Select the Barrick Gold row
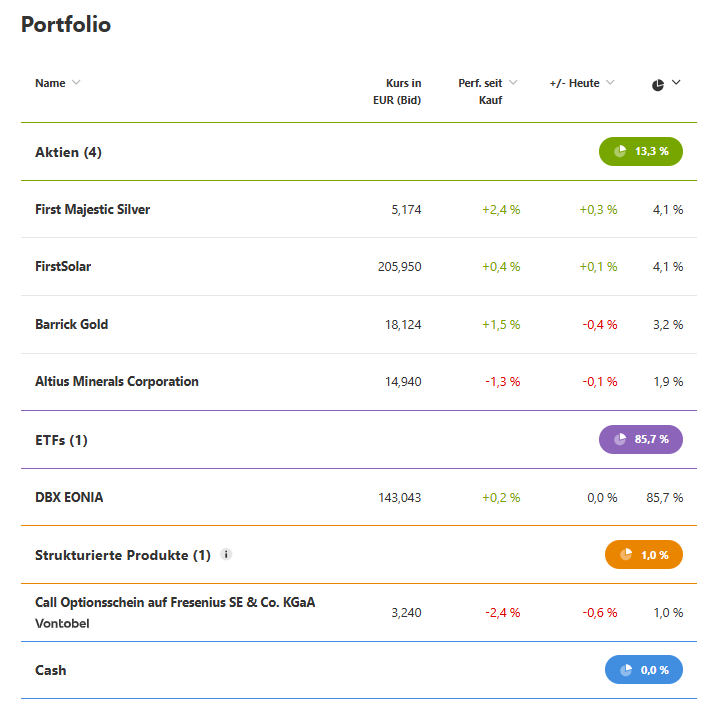The width and height of the screenshot is (716, 723). (72, 324)
